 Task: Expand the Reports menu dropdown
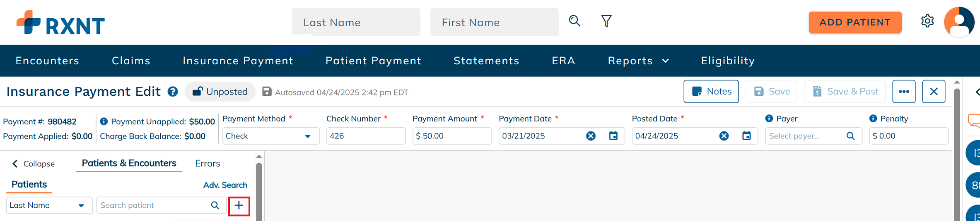click(x=638, y=61)
